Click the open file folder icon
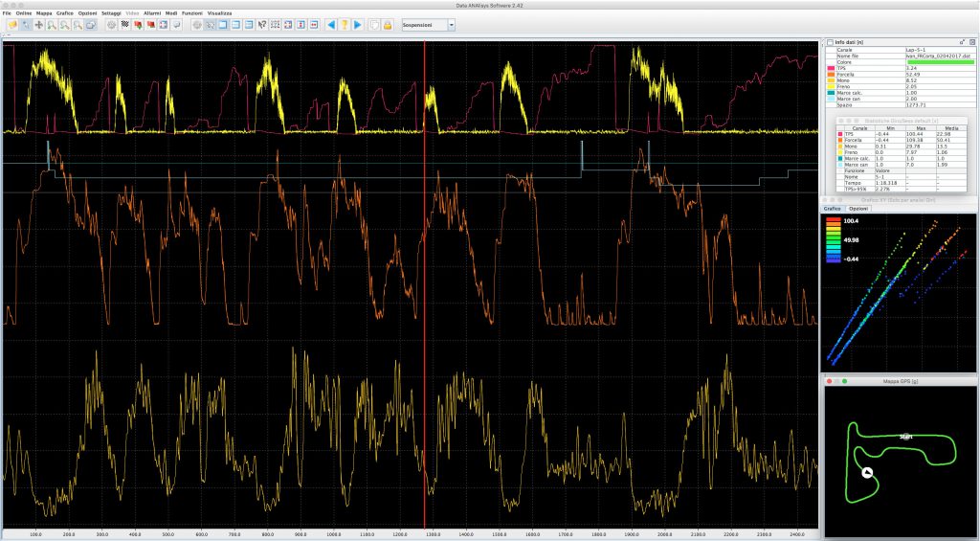This screenshot has height=541, width=980. point(12,24)
